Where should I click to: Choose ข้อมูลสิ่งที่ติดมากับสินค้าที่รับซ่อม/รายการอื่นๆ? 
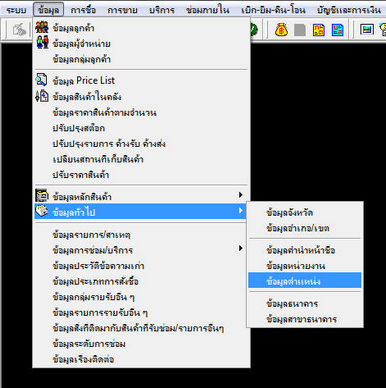[141, 328]
